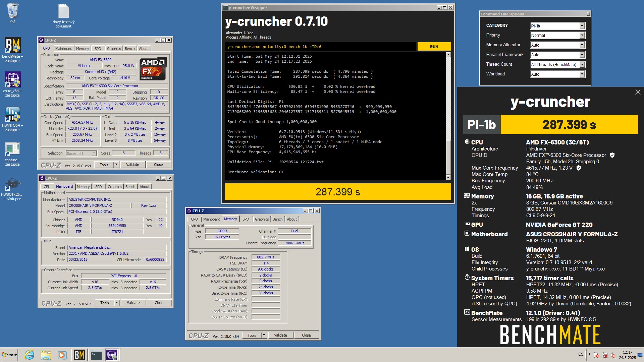Click the Motherboard icon in BenchMate panel
644x362 pixels.
(467, 233)
